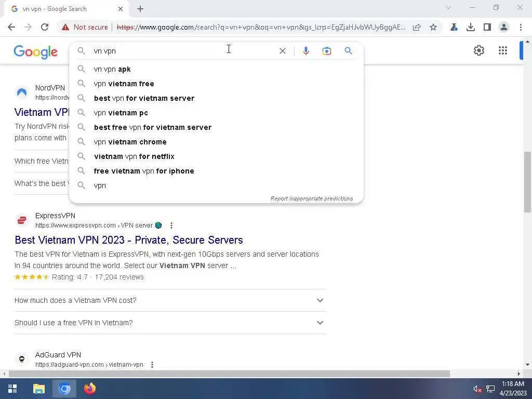Open Chrome Labs flask icon
This screenshot has width=532, height=399.
[454, 27]
